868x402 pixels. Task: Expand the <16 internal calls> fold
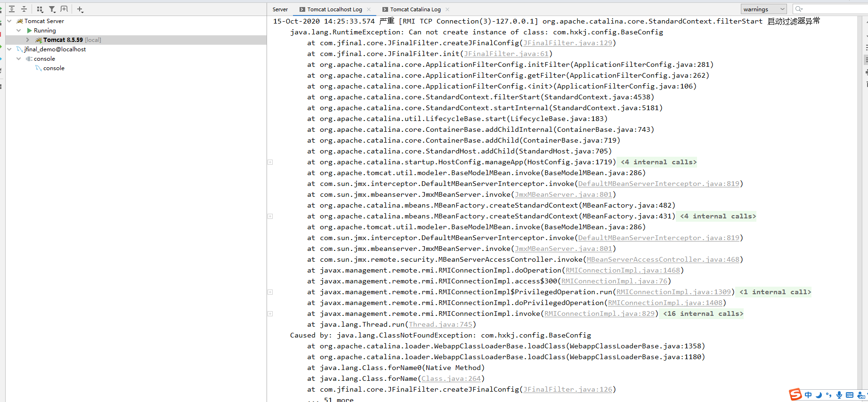pos(703,314)
